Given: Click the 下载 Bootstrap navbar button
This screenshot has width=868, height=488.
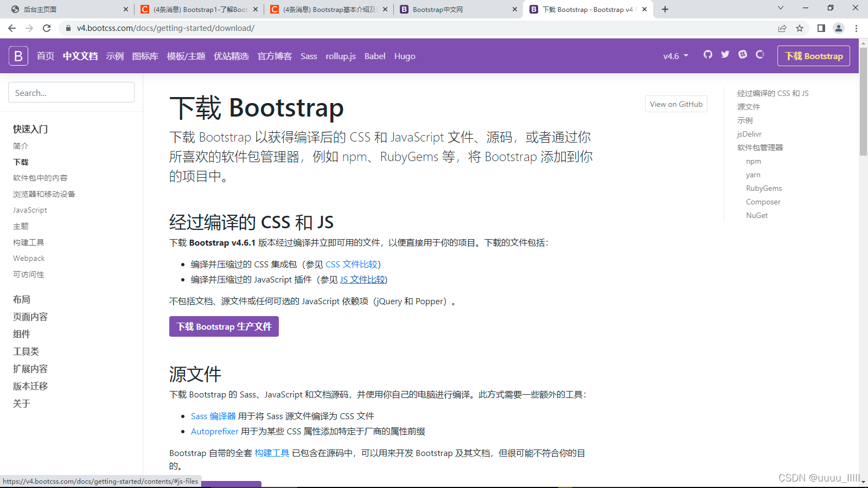Looking at the screenshot, I should point(814,56).
